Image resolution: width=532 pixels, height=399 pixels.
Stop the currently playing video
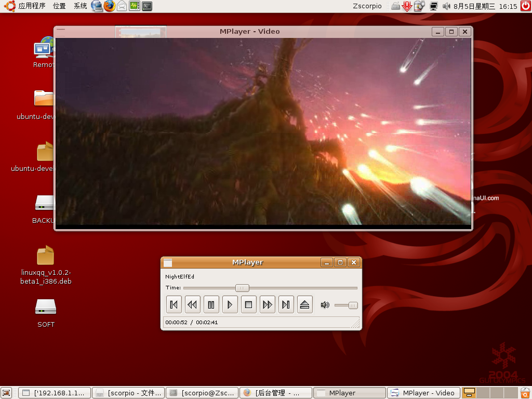tap(248, 304)
